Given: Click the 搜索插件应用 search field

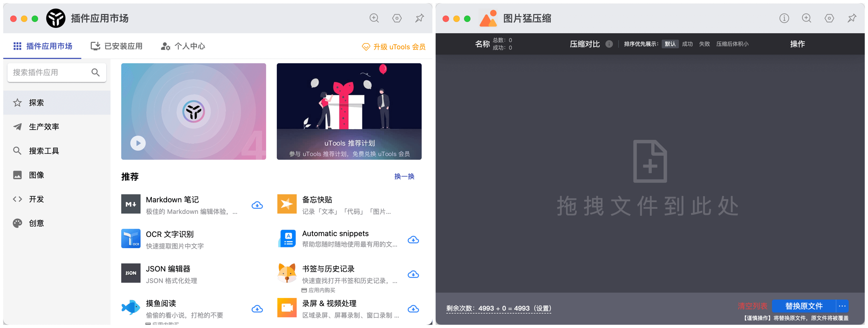Looking at the screenshot, I should coord(51,72).
